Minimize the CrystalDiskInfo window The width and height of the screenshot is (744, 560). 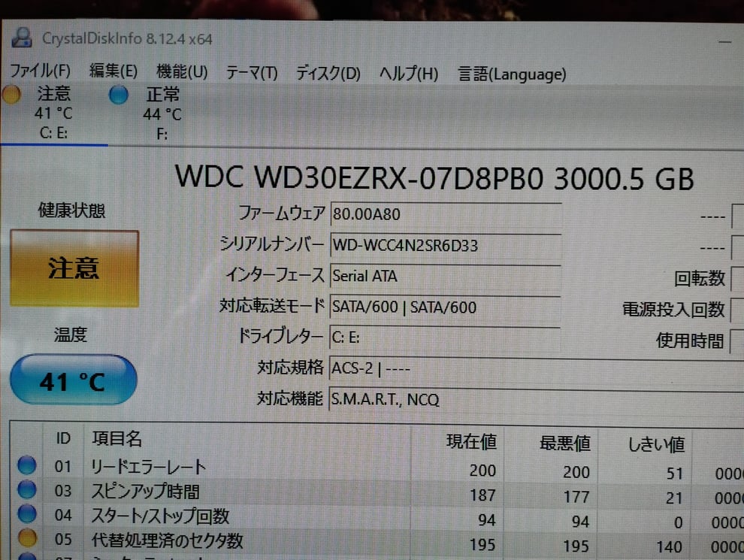724,43
